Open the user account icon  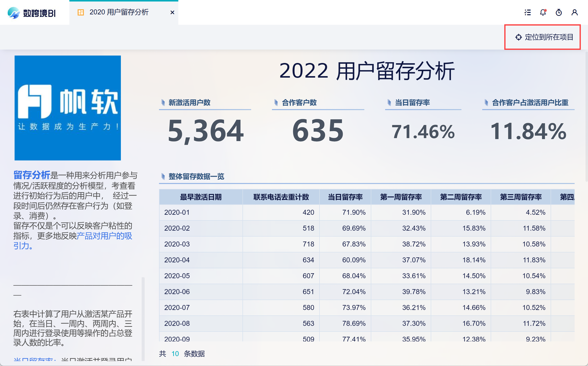(x=575, y=12)
